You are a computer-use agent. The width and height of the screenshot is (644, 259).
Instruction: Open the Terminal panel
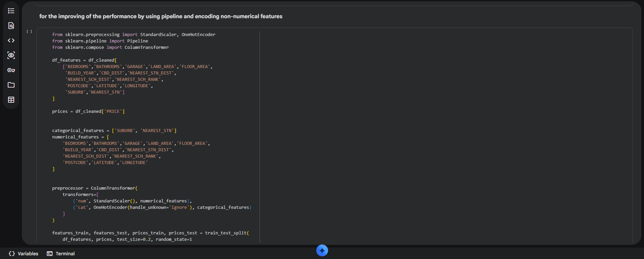tap(61, 254)
